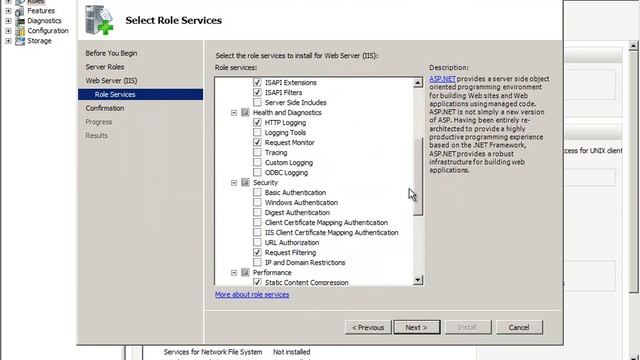Enable URL Authorization
The width and height of the screenshot is (640, 360).
tap(257, 242)
